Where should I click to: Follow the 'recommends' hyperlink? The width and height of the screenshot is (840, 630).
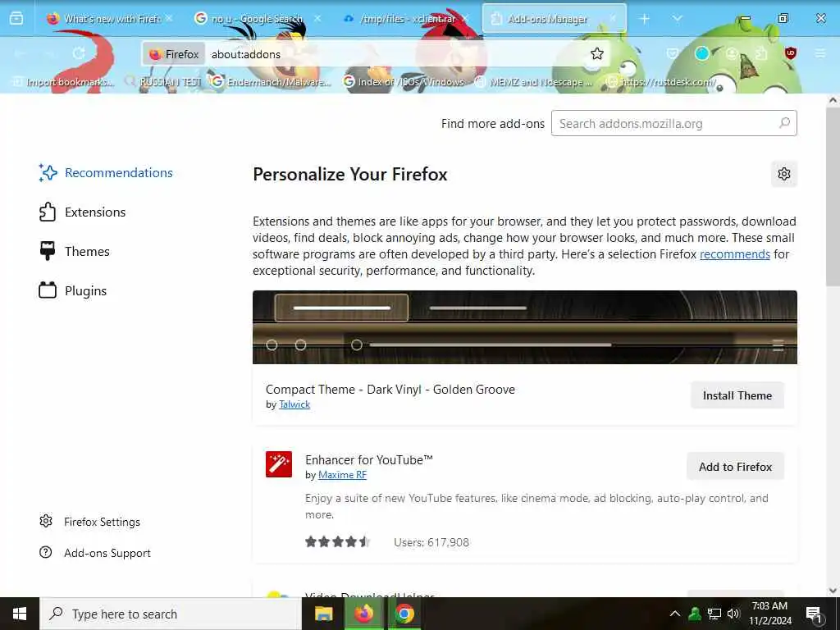coord(734,254)
